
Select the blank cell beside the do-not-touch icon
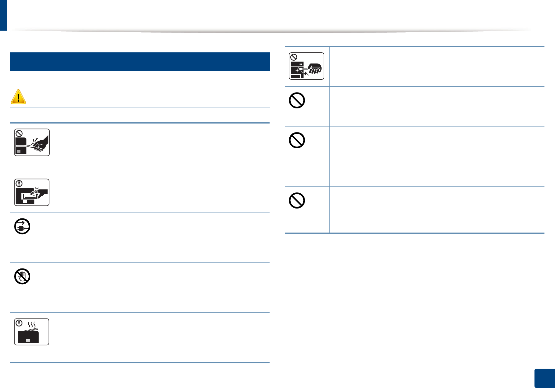162,287
